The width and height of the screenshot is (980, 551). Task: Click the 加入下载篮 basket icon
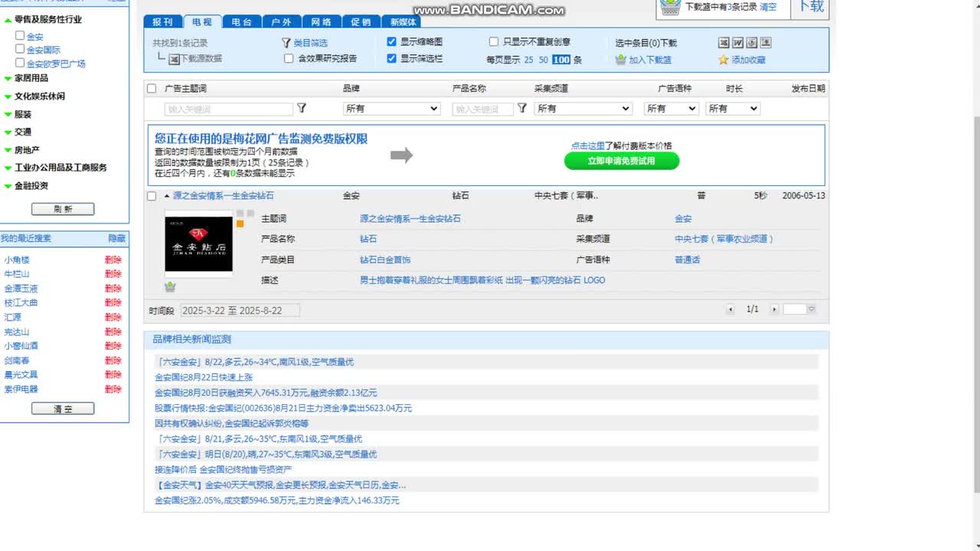(621, 60)
